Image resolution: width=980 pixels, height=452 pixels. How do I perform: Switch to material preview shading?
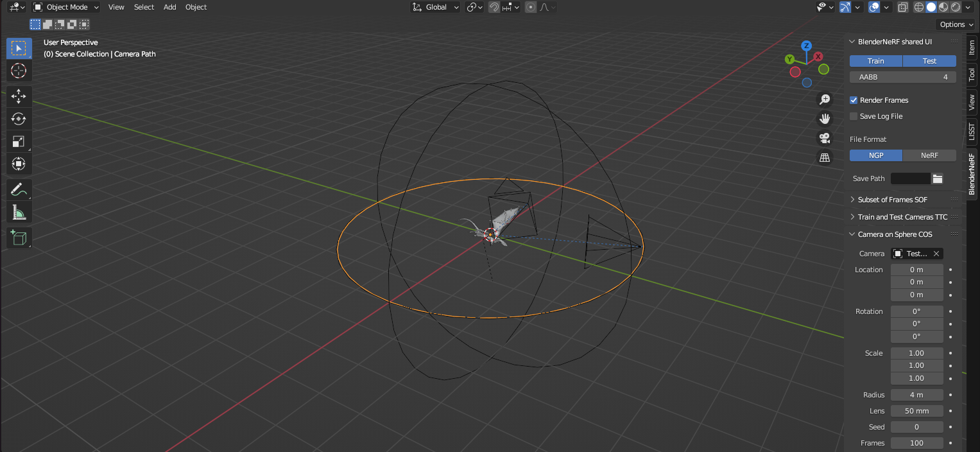(x=943, y=7)
